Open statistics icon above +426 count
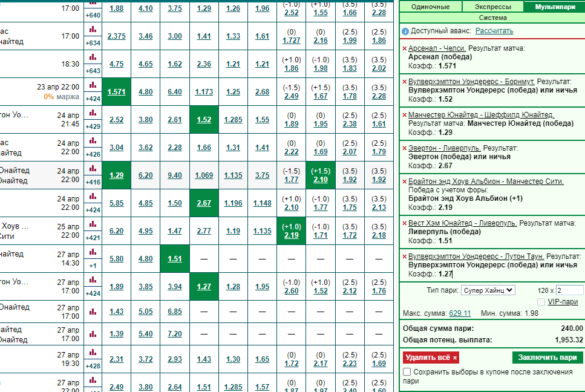The height and width of the screenshot is (392, 585). pyautogui.click(x=93, y=140)
